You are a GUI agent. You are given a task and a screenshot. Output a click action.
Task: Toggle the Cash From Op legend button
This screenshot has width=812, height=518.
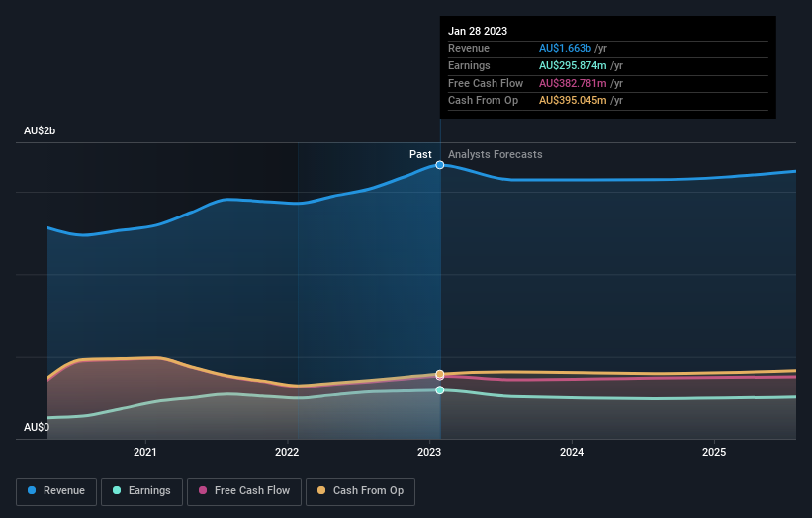tap(360, 491)
